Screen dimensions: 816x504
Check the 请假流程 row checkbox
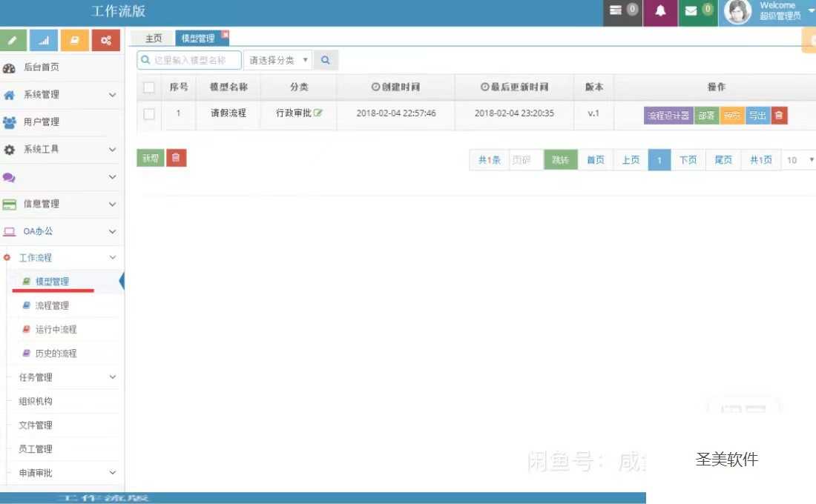pos(149,114)
